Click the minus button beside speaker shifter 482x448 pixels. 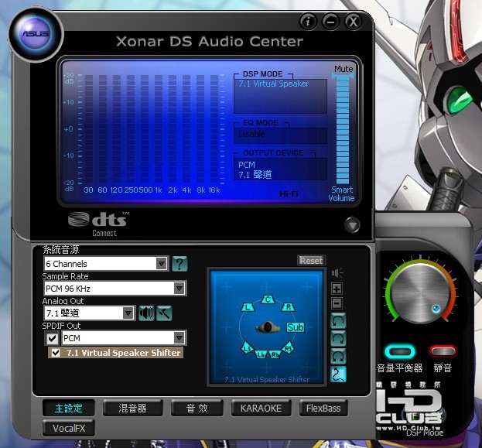click(337, 304)
